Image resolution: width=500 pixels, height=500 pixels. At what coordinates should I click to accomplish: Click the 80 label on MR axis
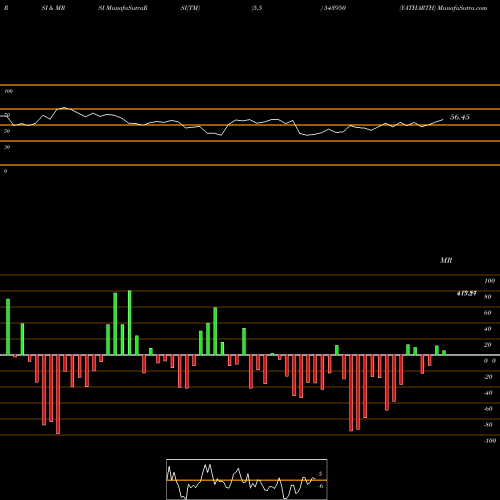(488, 297)
